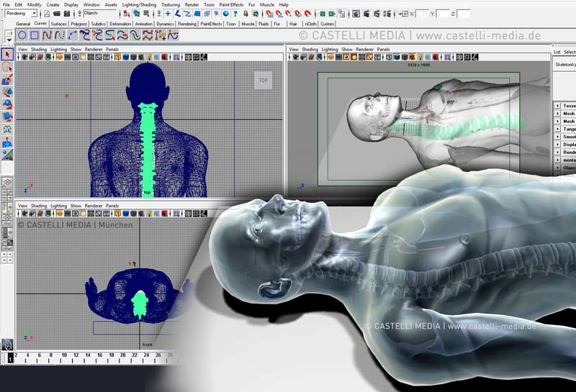
Task: Open the shelf options arrow menu
Action: [9, 40]
